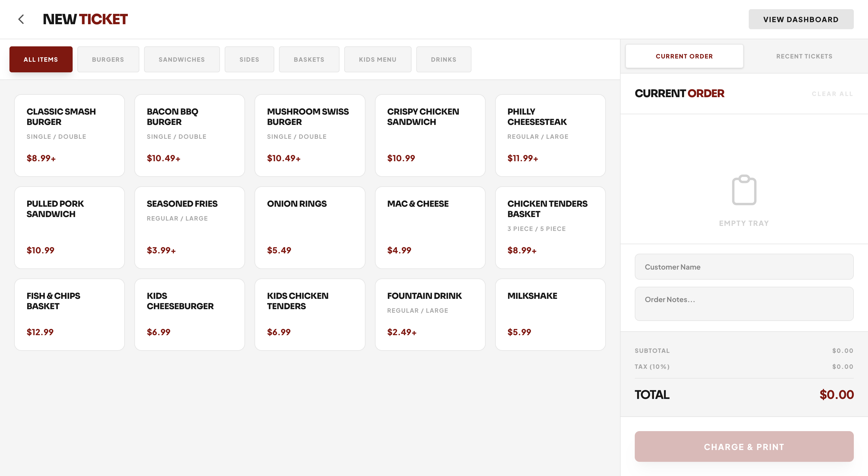Show all items in the menu
Viewport: 868px width, 476px height.
[41, 59]
